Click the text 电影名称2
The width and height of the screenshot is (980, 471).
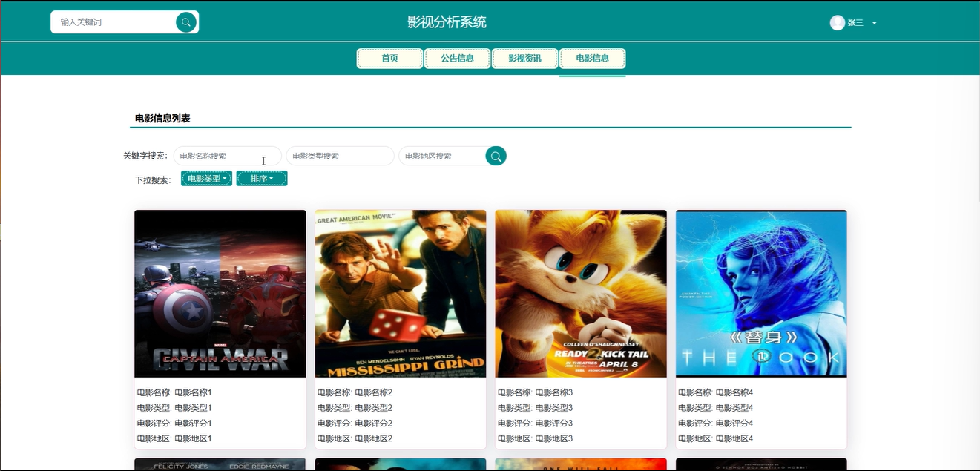coord(374,392)
